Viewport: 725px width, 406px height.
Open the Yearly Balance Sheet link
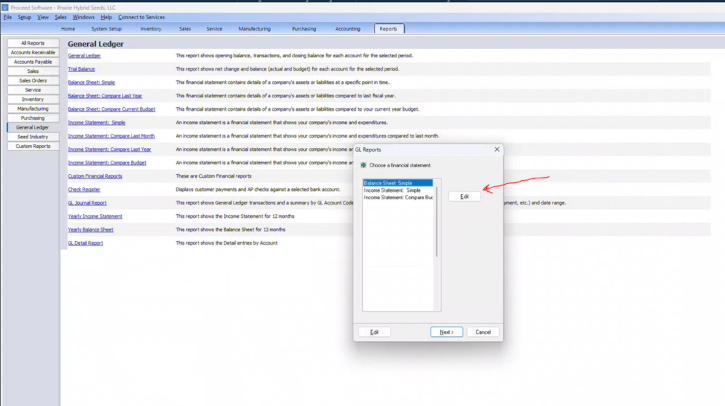(x=91, y=230)
